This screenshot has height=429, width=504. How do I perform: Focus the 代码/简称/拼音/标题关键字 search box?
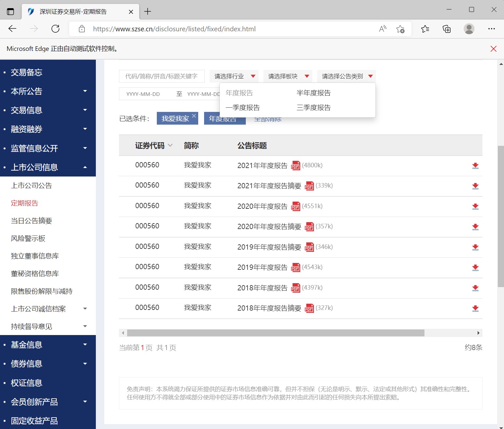pos(162,76)
